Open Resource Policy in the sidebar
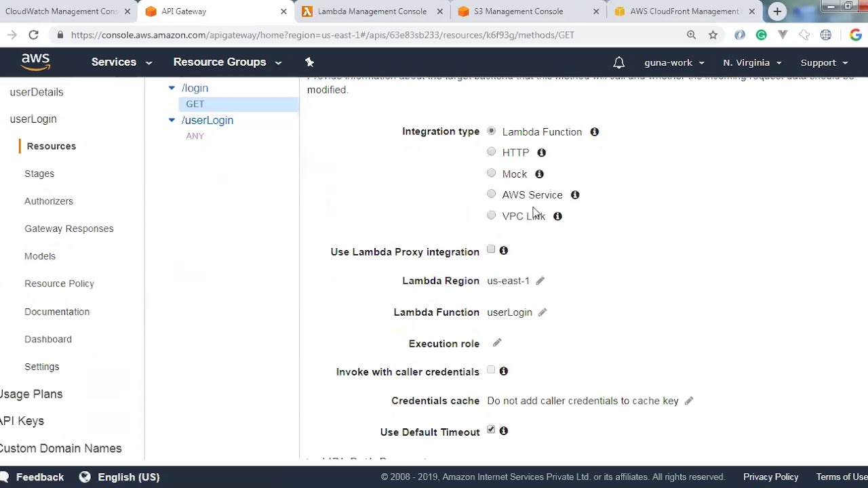Screen dimensions: 868x488 [x=59, y=283]
